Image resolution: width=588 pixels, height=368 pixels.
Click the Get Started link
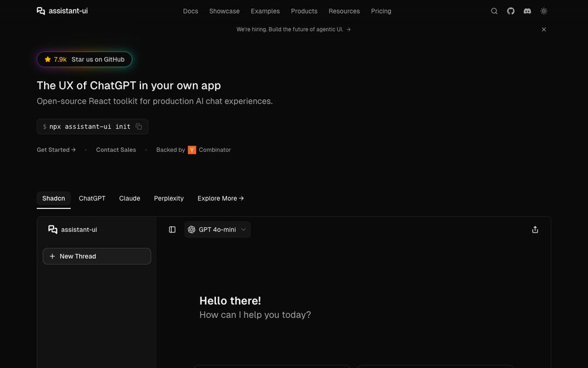(x=56, y=150)
